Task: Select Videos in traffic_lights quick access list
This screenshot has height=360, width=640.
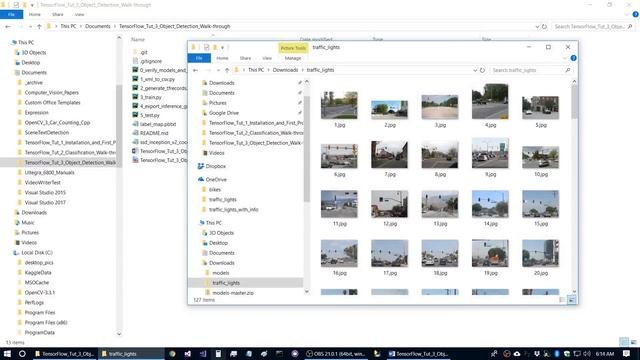Action: pos(216,153)
